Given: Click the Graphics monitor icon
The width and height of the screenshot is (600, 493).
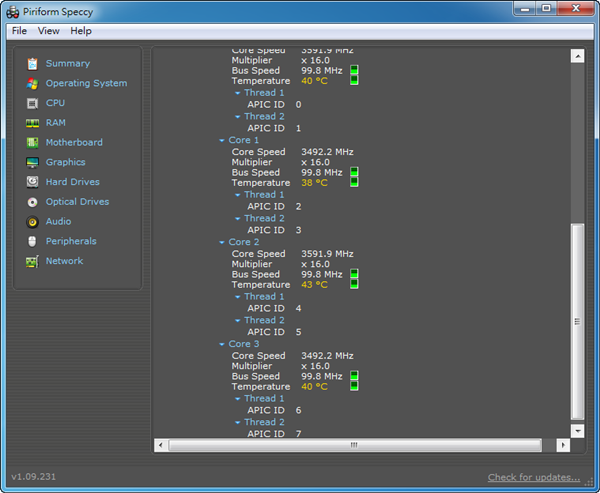Looking at the screenshot, I should tap(33, 163).
